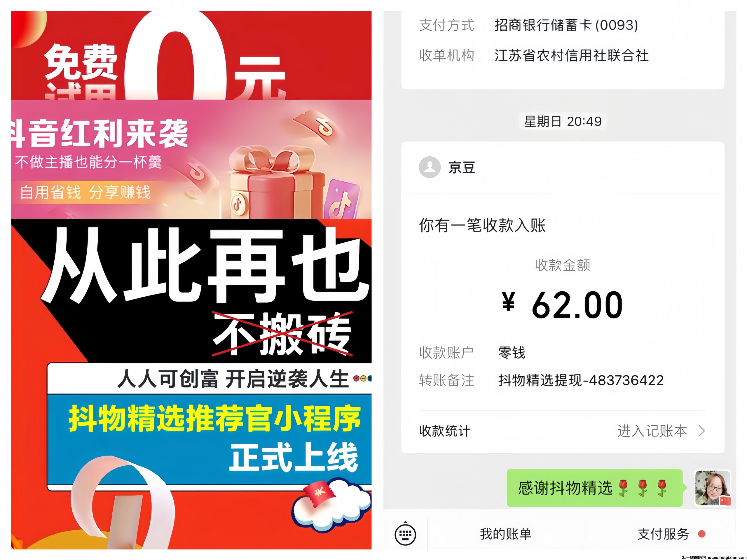
Task: Click the green 感谢抖物精选 message bubble
Action: pos(595,488)
